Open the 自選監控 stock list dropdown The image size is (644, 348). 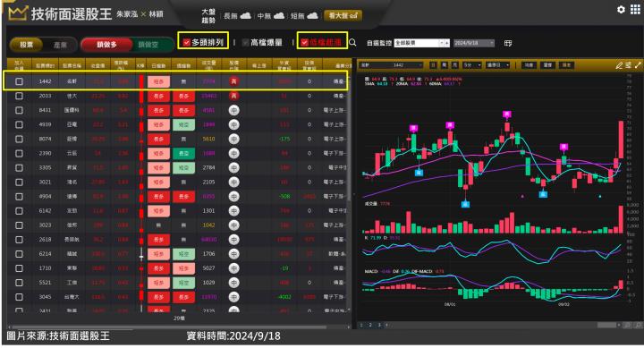pos(422,43)
